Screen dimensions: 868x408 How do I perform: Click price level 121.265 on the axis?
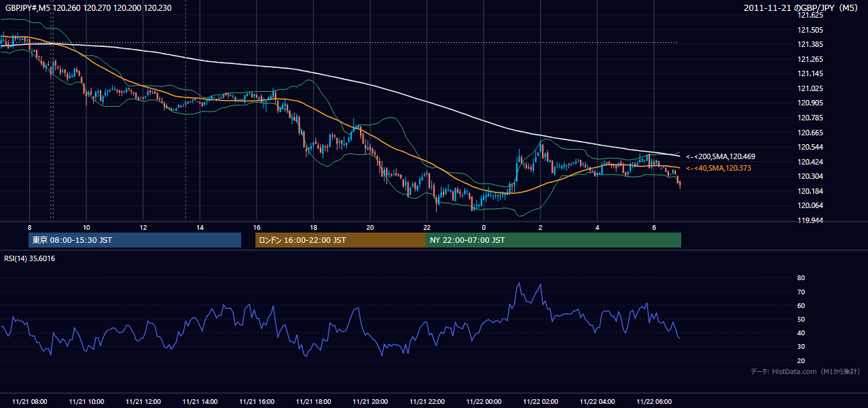coord(811,59)
